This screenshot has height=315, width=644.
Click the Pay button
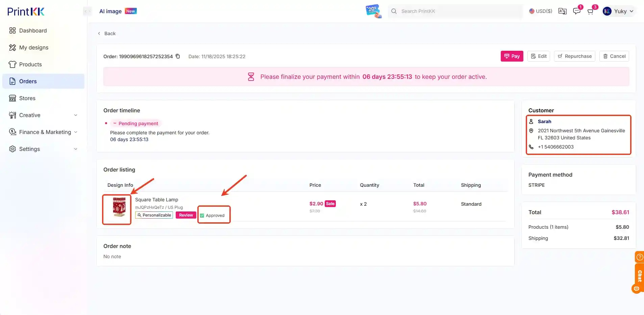512,56
